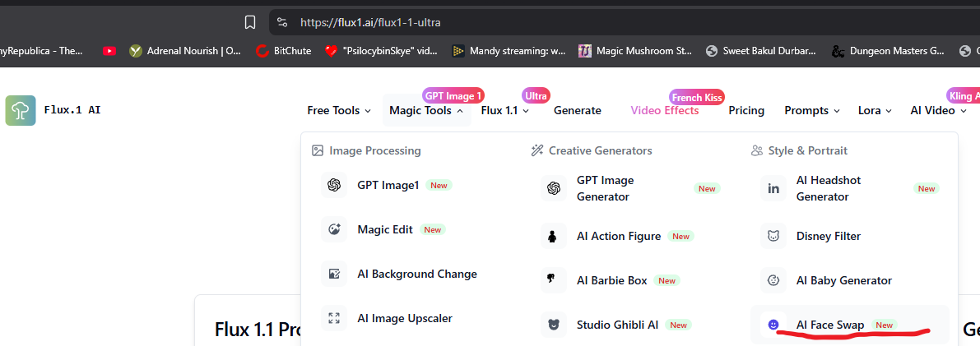Click the "Style & Portrait" heading
Screen dimensions: 980x346
point(808,150)
